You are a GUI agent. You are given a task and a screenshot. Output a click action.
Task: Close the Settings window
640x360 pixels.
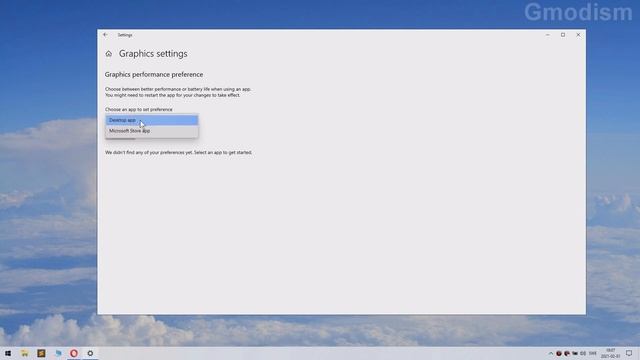[x=578, y=35]
